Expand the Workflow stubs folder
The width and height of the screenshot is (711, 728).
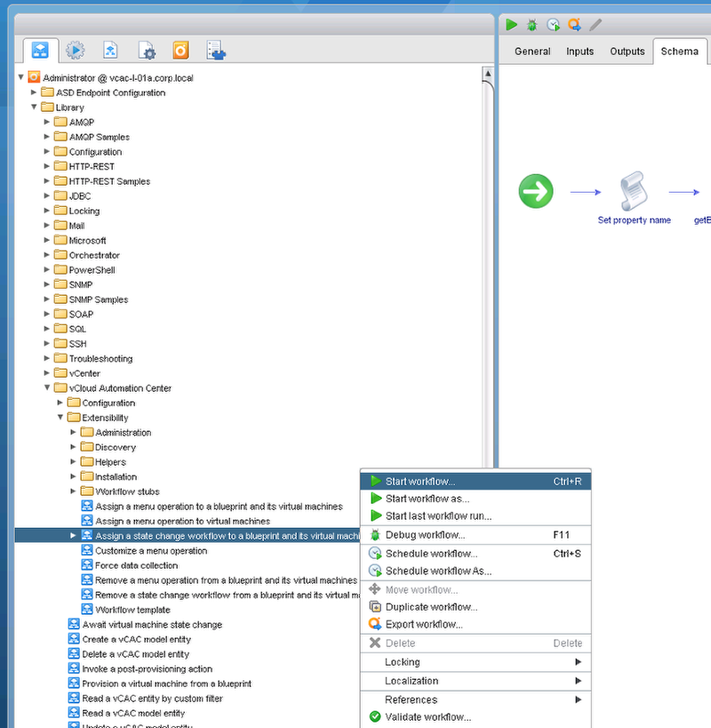(x=74, y=492)
